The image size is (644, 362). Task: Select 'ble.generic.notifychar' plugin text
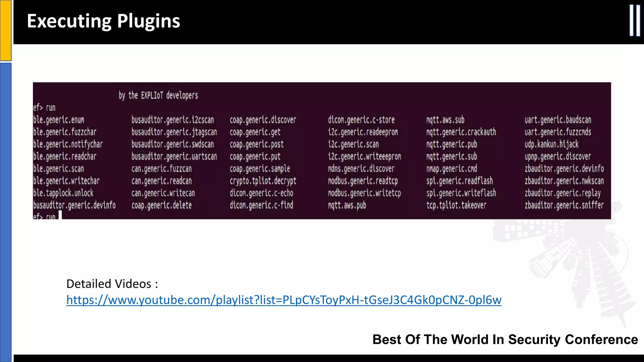coord(68,144)
